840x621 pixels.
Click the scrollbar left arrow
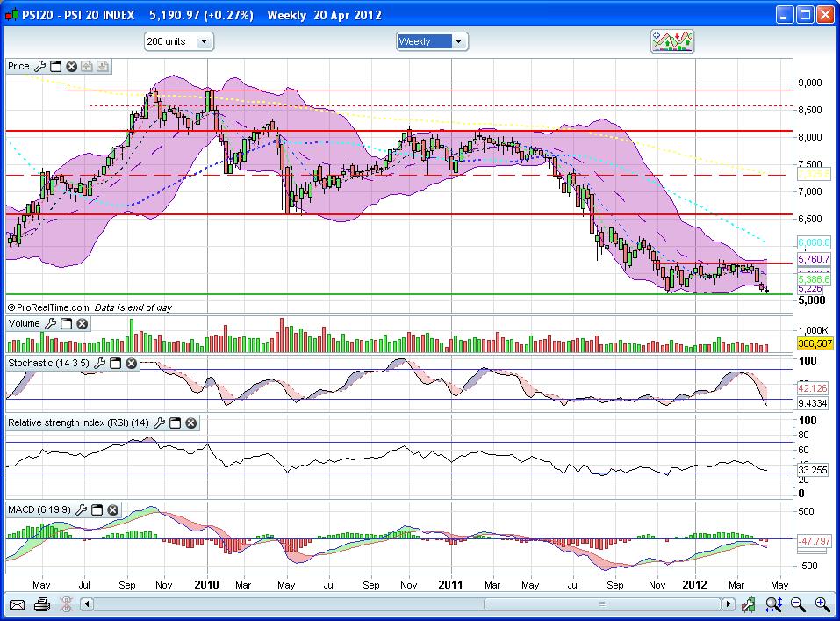point(86,604)
